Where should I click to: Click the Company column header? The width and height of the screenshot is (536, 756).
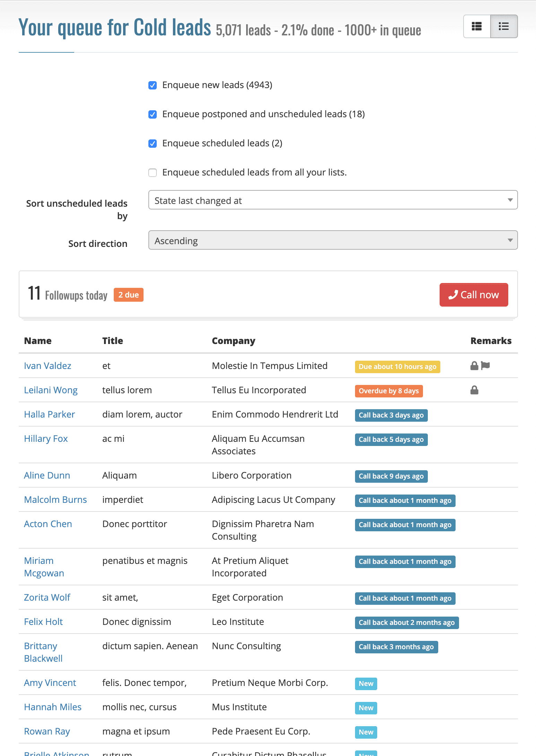point(233,341)
